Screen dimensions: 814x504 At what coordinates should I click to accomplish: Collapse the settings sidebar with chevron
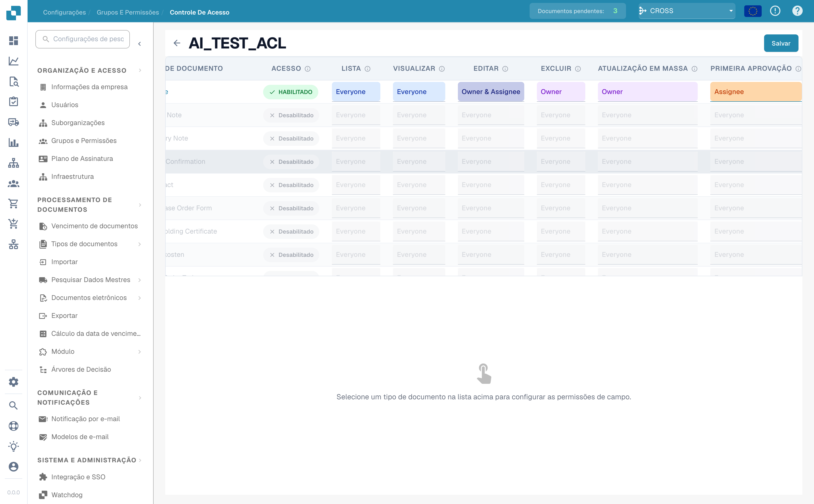click(x=140, y=44)
